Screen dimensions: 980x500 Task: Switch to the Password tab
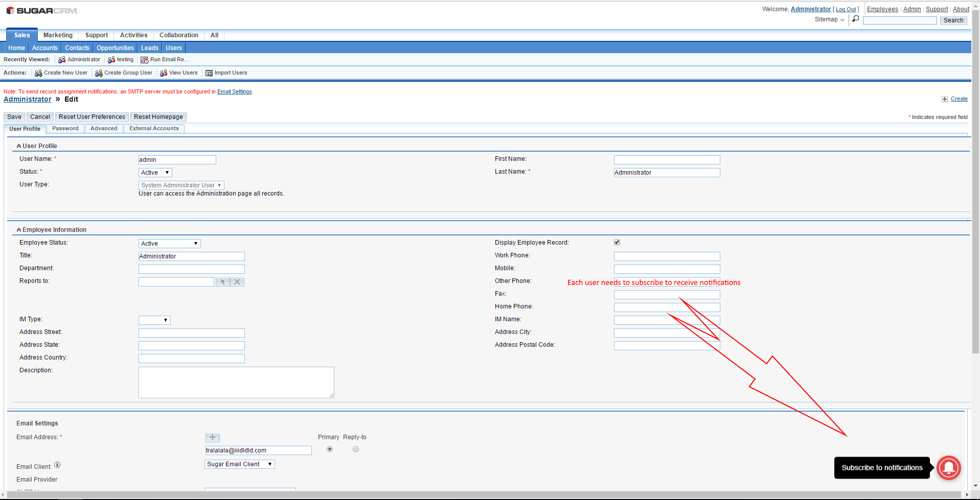click(x=65, y=129)
